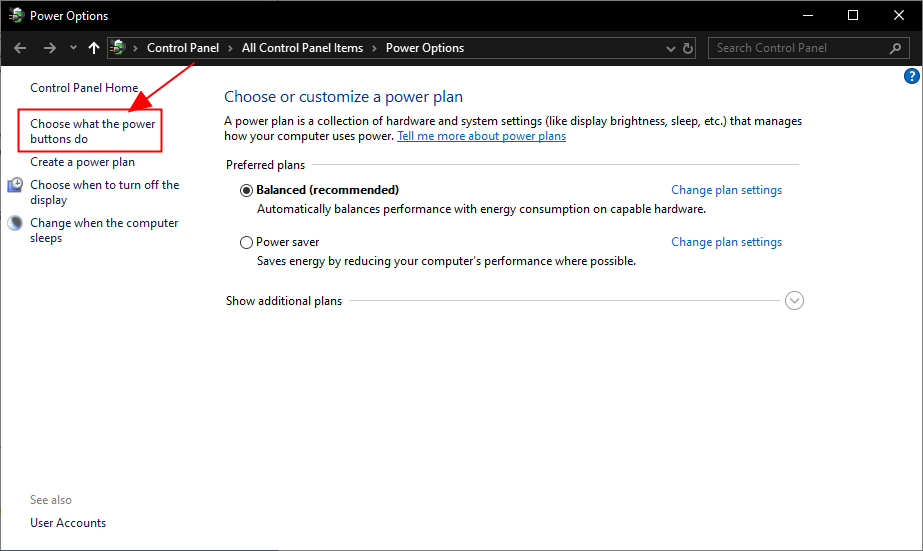923x551 pixels.
Task: Click the refresh button in address bar
Action: (688, 48)
